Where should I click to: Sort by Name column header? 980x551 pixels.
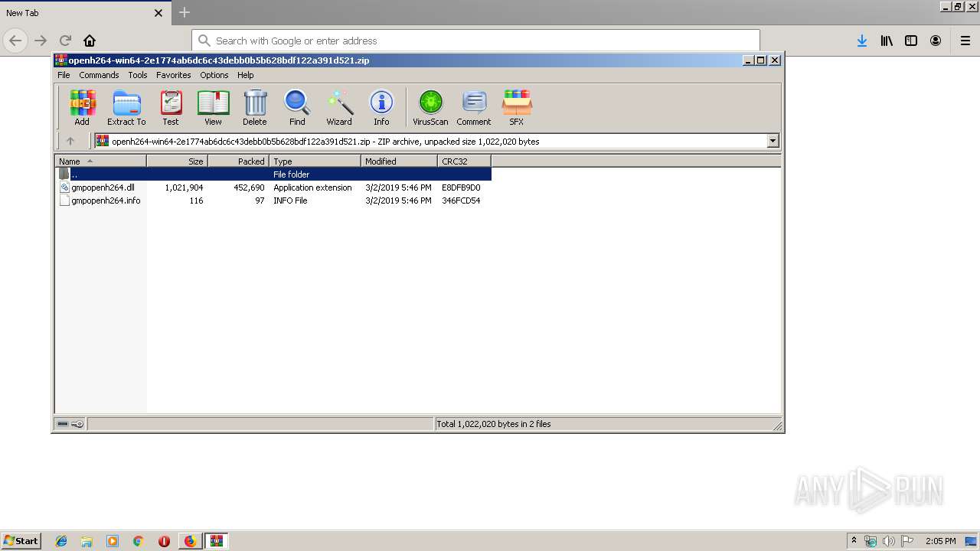pyautogui.click(x=101, y=161)
